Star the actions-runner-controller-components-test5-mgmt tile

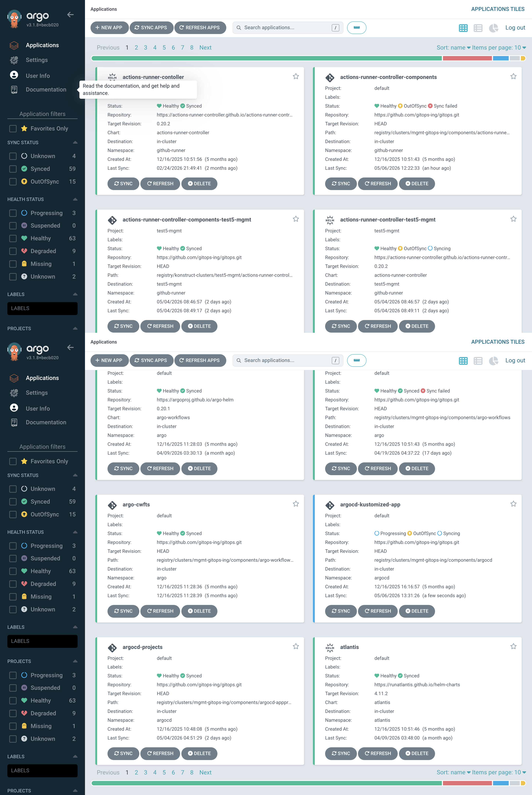296,219
